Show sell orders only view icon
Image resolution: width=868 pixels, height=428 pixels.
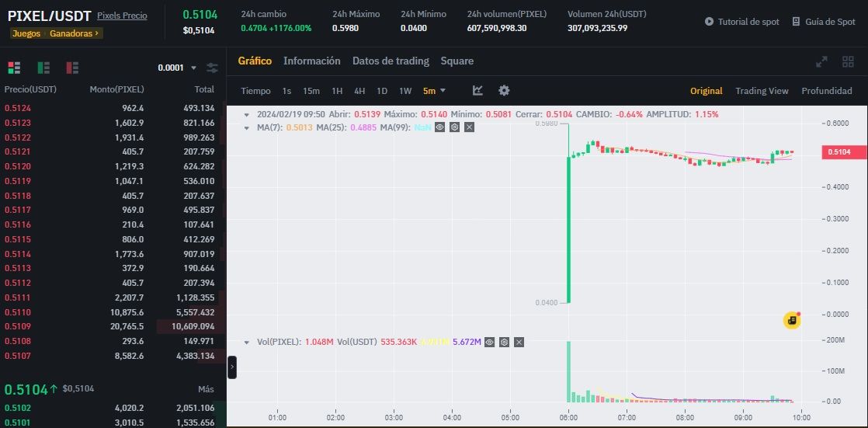72,68
